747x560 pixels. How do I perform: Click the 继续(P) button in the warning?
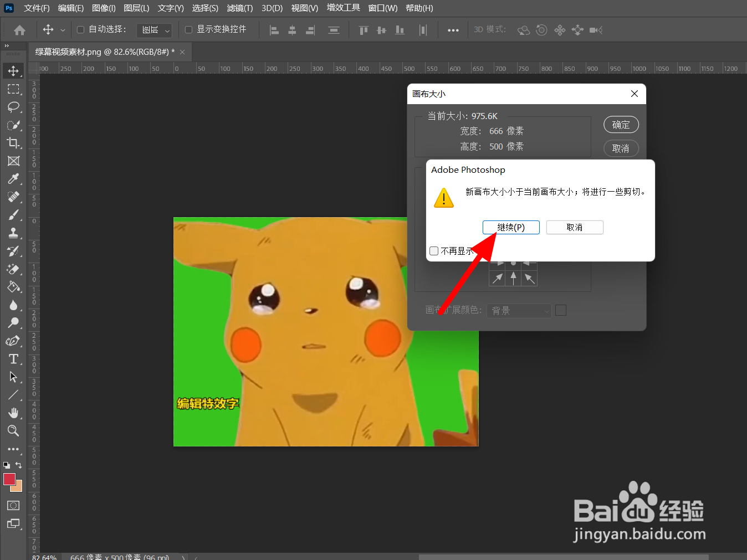[x=511, y=227]
